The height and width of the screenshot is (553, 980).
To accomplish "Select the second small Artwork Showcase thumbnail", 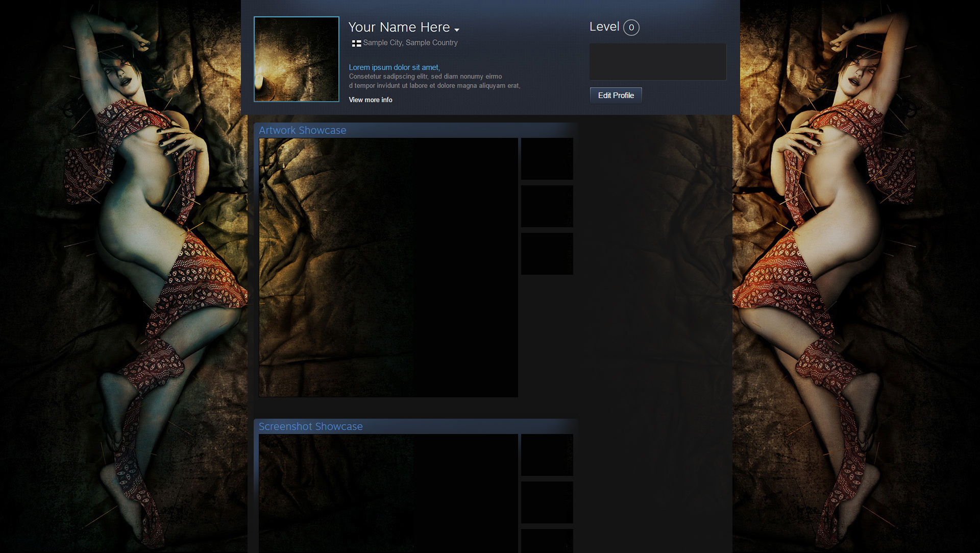I will tap(547, 206).
